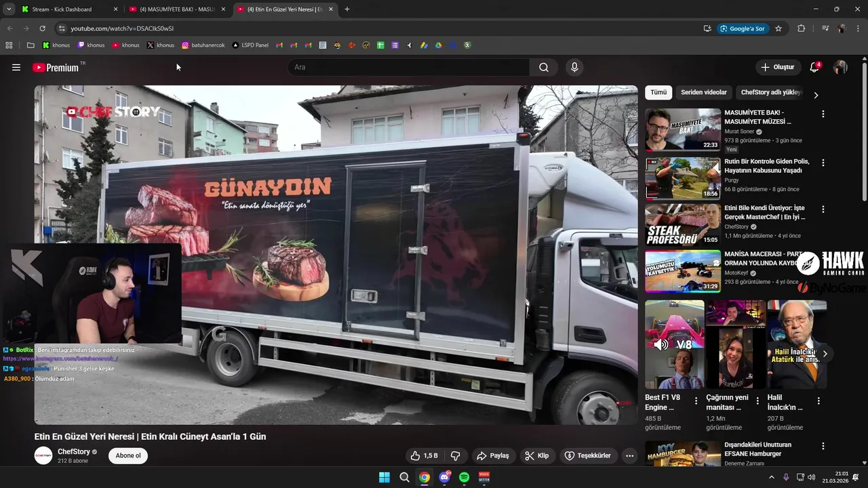868x488 pixels.
Task: Open the Kick khonus bookmark
Action: coord(56,45)
